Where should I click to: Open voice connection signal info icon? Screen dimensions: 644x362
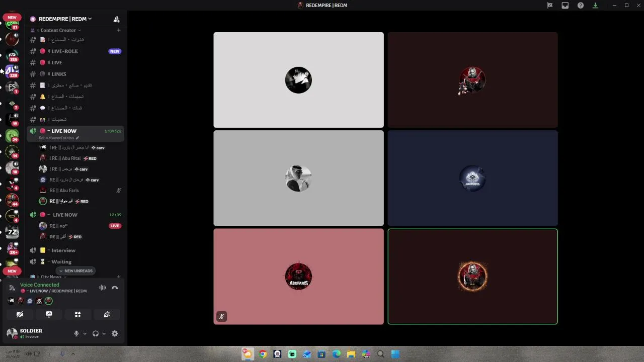pyautogui.click(x=12, y=288)
